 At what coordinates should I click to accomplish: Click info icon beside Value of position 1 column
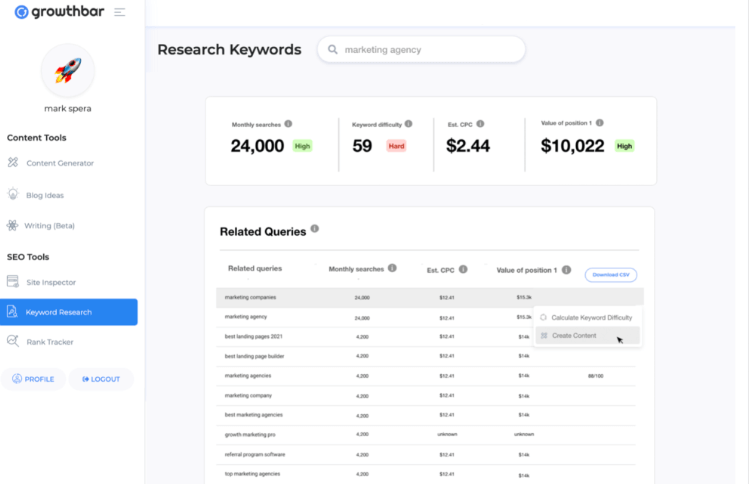566,270
